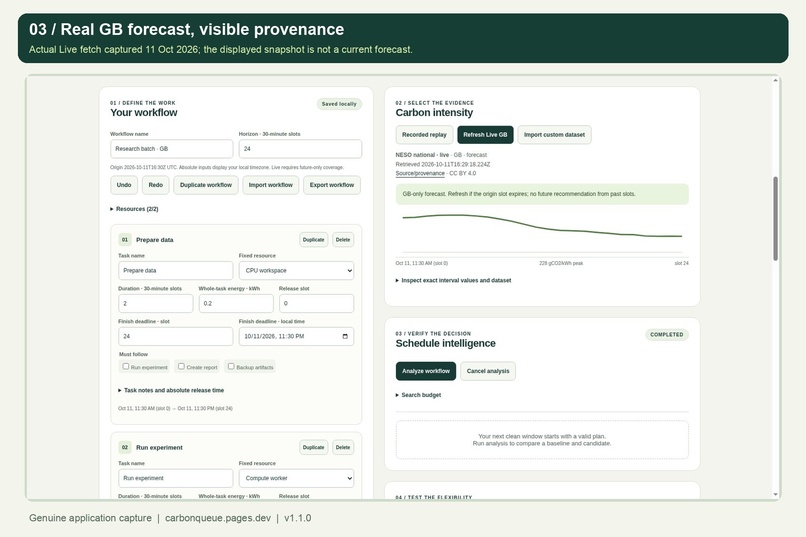The width and height of the screenshot is (806, 537).
Task: Expand Task notes and absolute release time
Action: click(x=171, y=391)
